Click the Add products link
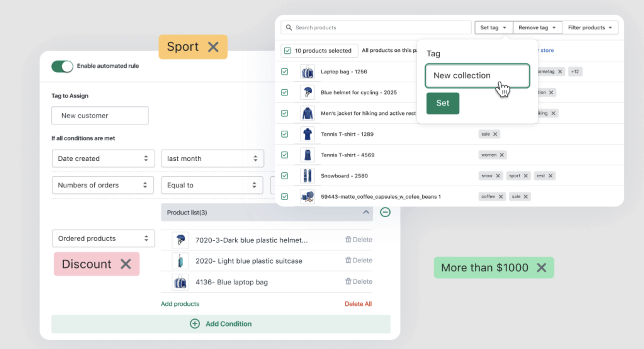 click(x=180, y=304)
